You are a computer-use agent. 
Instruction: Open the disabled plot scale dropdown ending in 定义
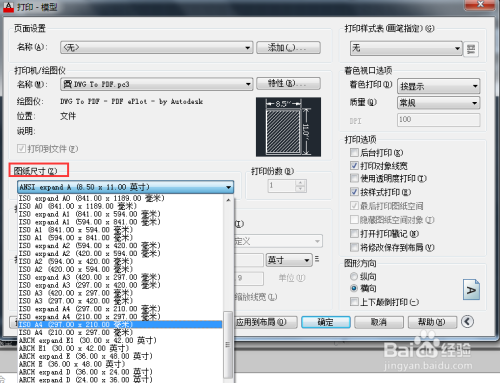pos(279,241)
